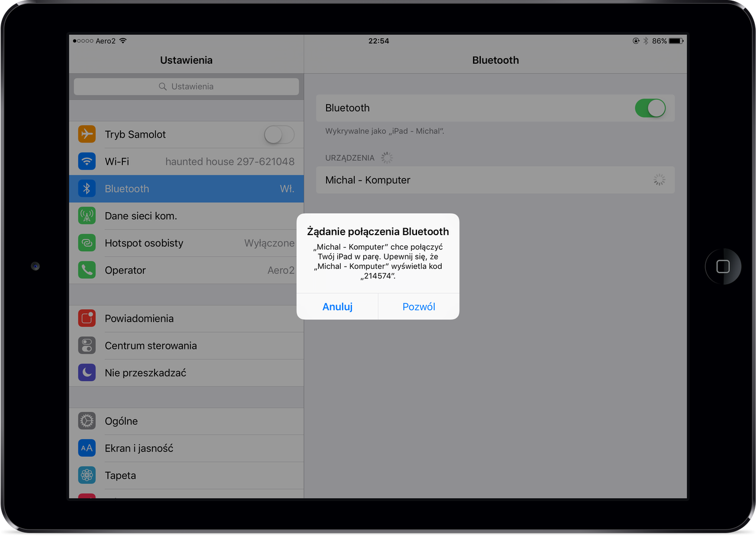Tap the 22:54 clock in status bar
Viewport: 756px width, 536px height.
point(379,41)
